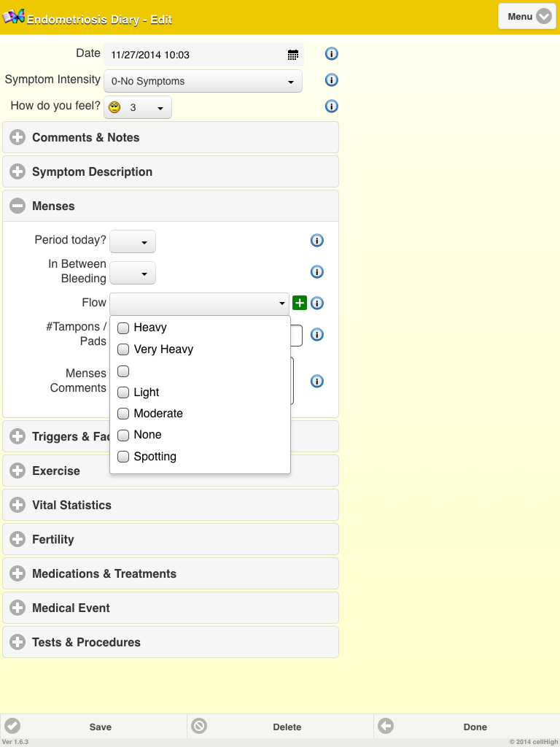560x747 pixels.
Task: Expand Vital Statistics section
Action: pos(171,505)
